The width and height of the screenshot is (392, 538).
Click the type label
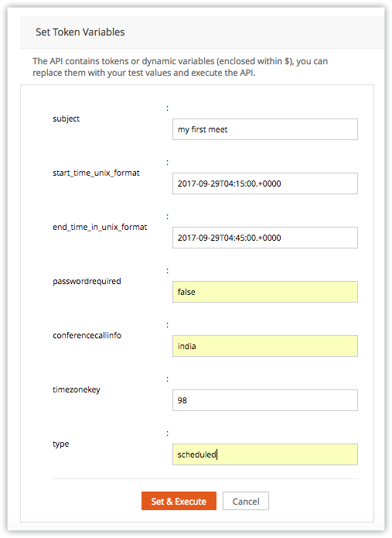(x=61, y=444)
